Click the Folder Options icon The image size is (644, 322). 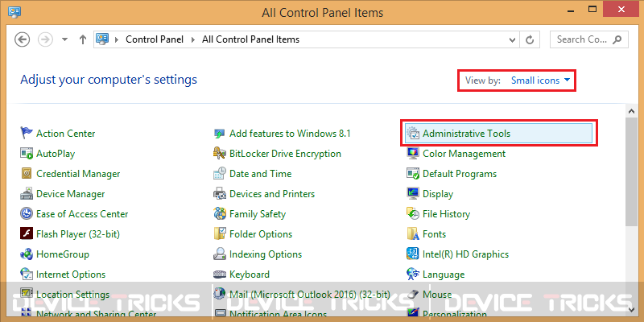pos(220,233)
